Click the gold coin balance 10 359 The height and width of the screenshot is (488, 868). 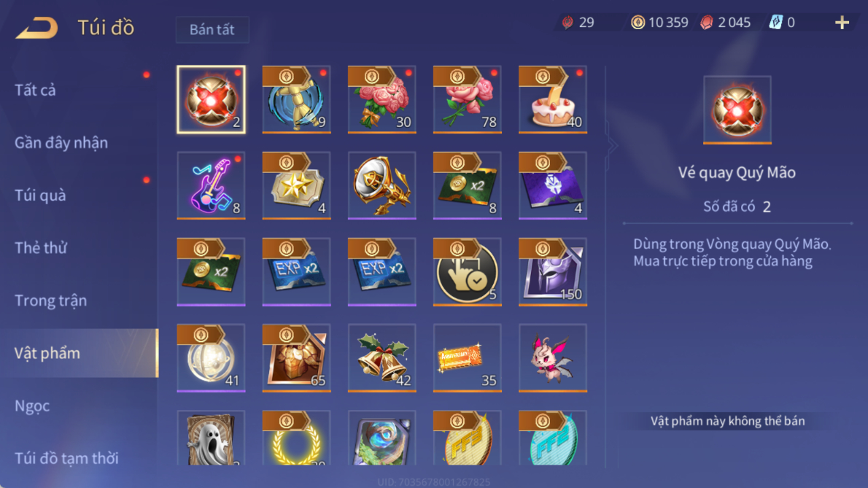(x=660, y=23)
